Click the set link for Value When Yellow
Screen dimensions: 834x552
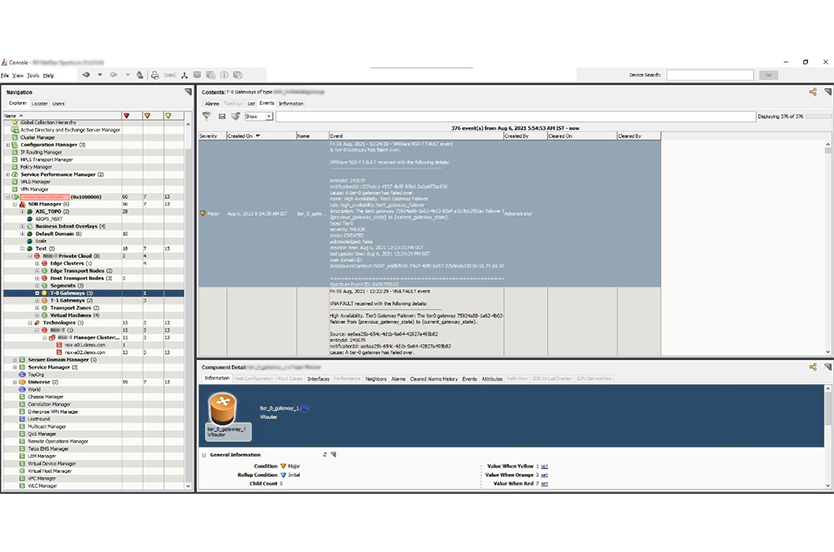pos(544,466)
